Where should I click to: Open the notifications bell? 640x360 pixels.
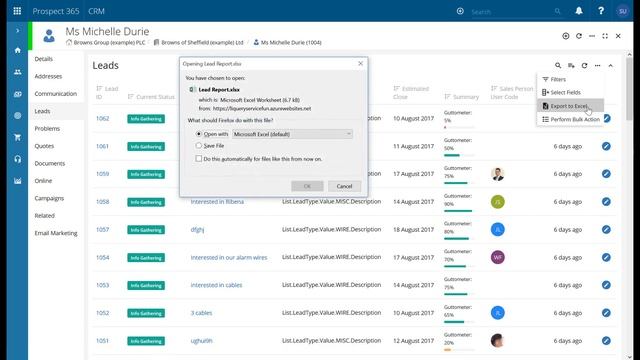(x=579, y=11)
